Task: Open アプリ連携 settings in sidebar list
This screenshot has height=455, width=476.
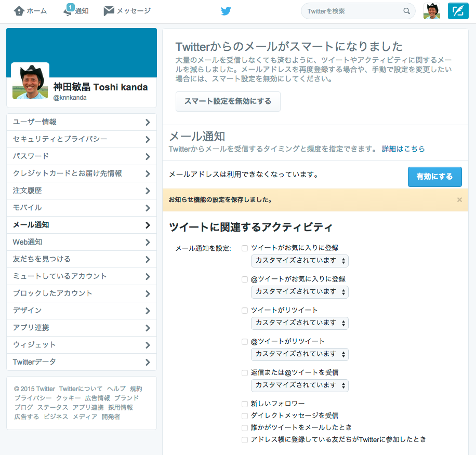Action: click(x=82, y=328)
